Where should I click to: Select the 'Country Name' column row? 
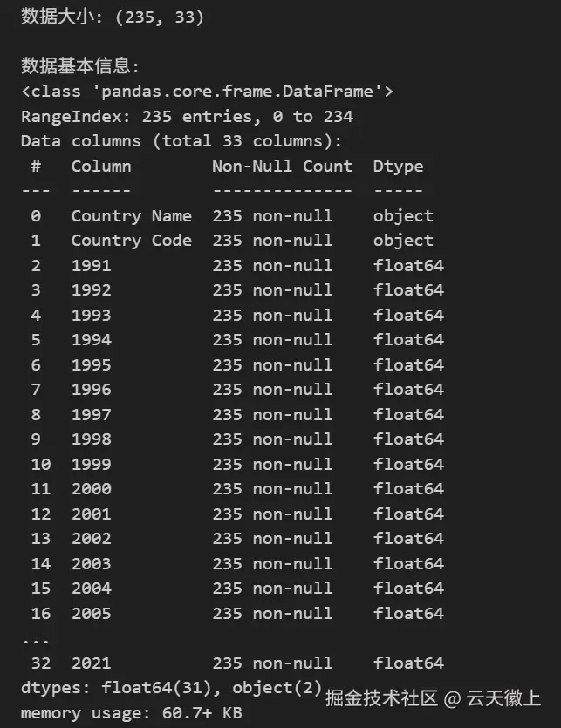tap(232, 216)
